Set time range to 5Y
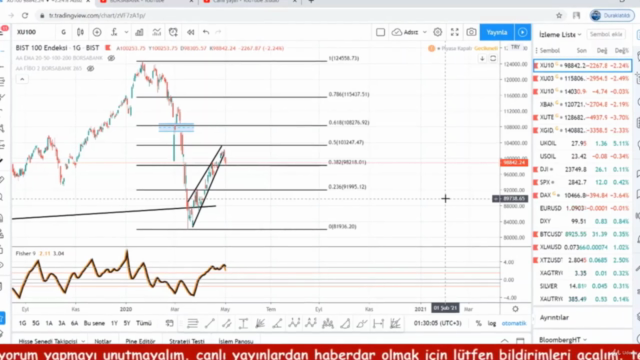640x360 pixels. (x=127, y=323)
